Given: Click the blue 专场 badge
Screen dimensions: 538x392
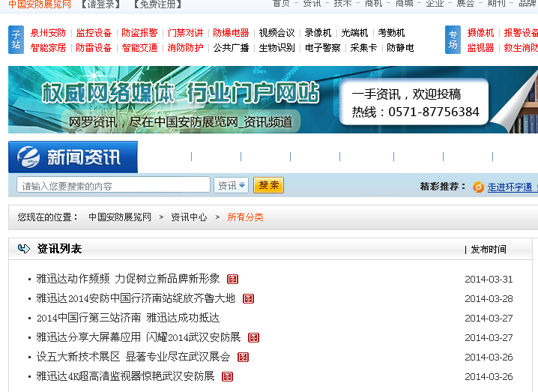Looking at the screenshot, I should [453, 40].
